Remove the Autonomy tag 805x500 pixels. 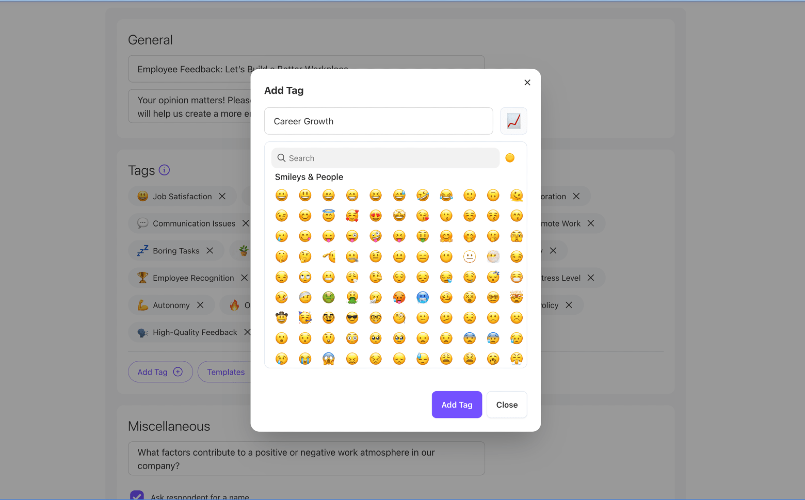[200, 305]
